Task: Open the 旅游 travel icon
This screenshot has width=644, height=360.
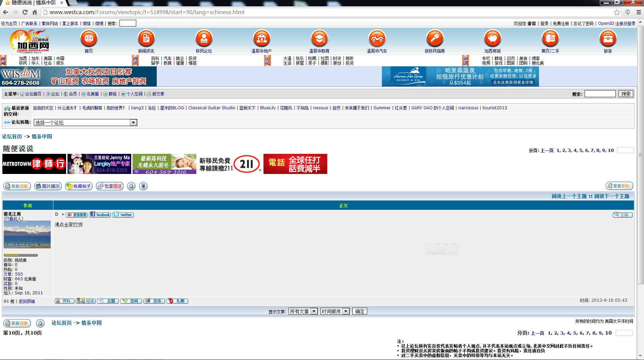Action: (x=608, y=39)
